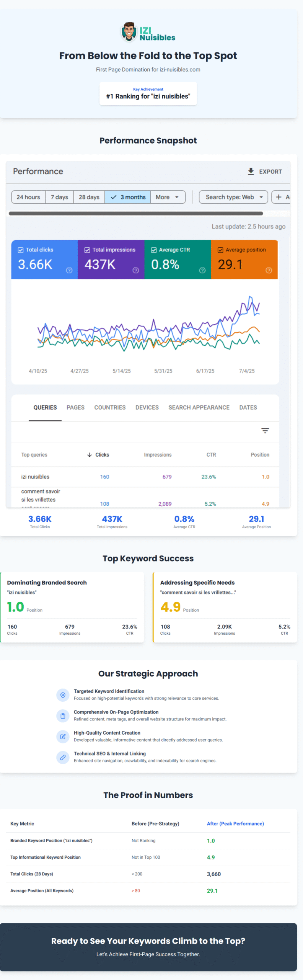Select the 28 days date range
303x980 pixels.
coord(89,197)
